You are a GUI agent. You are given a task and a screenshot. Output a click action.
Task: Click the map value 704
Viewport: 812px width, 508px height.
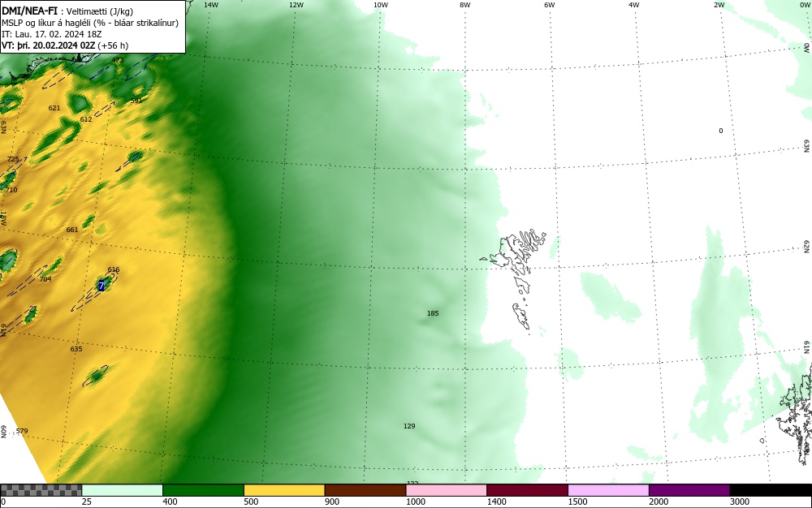click(x=45, y=279)
